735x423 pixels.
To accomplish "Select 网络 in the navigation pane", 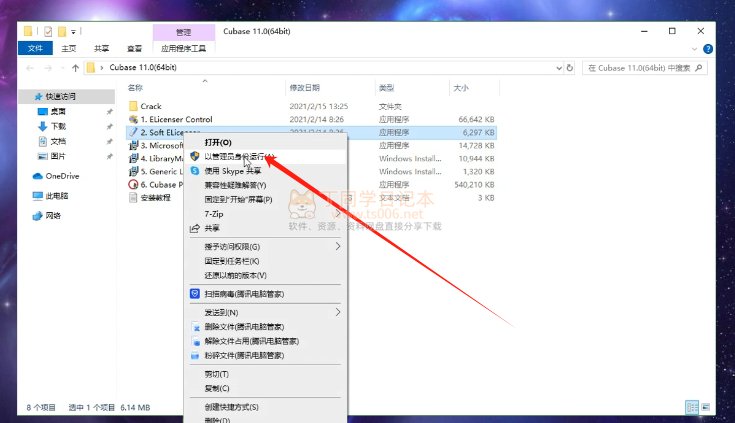I will [53, 216].
